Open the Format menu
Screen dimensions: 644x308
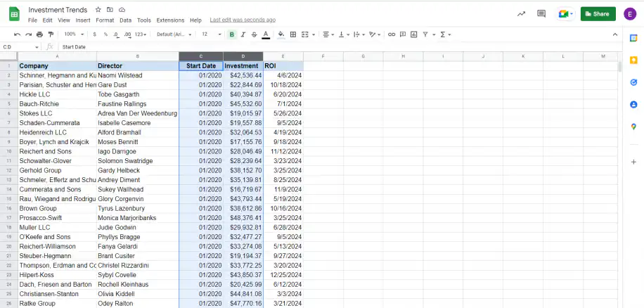105,20
